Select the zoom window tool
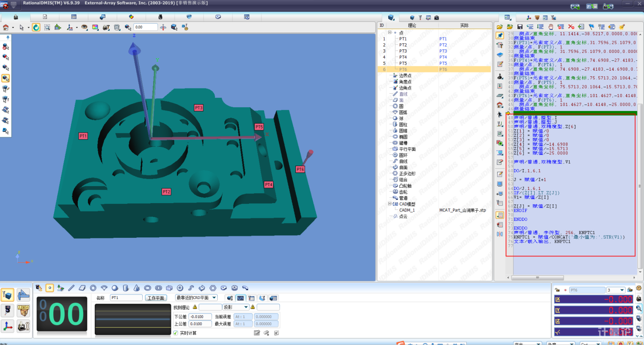Screen dimensions: 644x345 coord(47,27)
